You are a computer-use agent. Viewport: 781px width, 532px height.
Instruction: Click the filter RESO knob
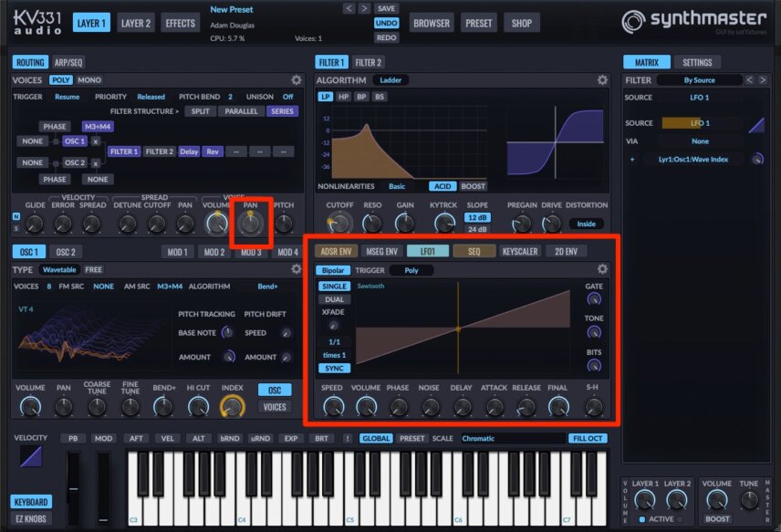click(x=371, y=224)
